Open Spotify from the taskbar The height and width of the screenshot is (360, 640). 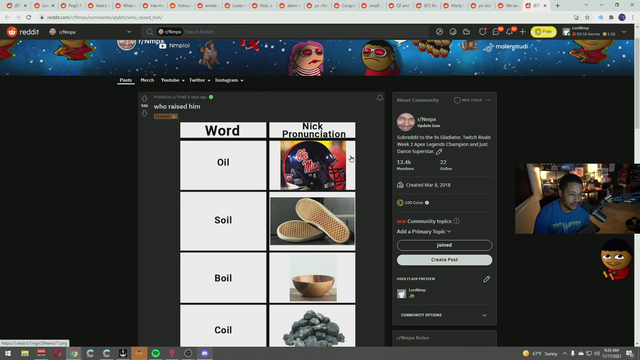156,353
